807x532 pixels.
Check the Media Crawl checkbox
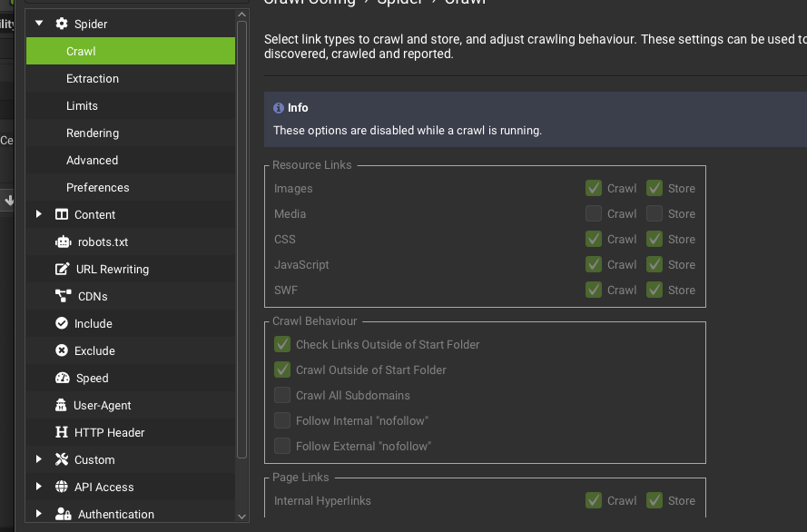[x=594, y=214]
